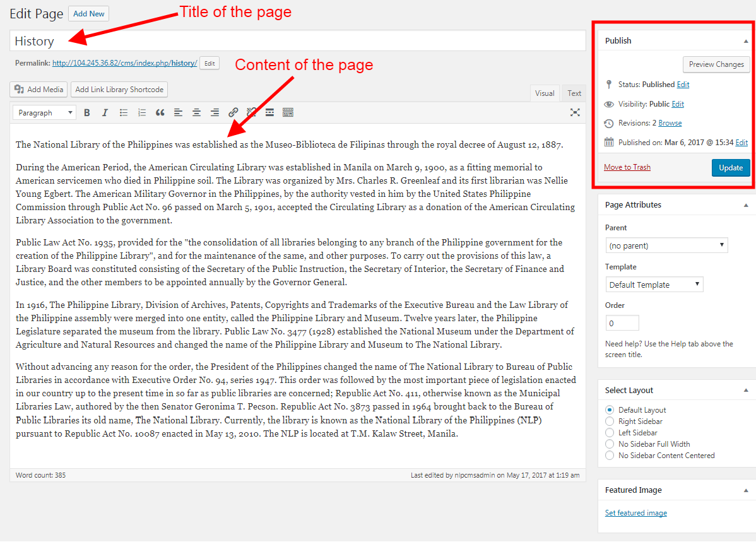Click the insert link icon
The width and height of the screenshot is (756, 542).
233,113
